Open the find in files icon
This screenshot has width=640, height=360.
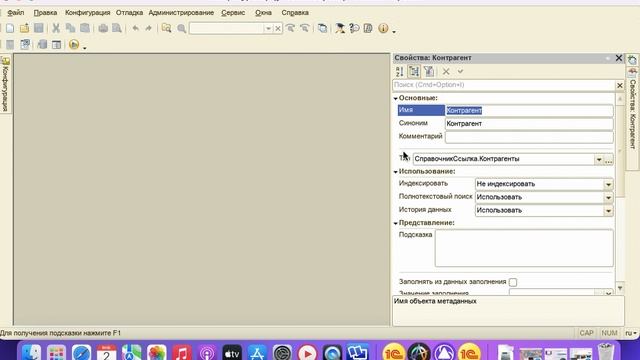pos(167,28)
